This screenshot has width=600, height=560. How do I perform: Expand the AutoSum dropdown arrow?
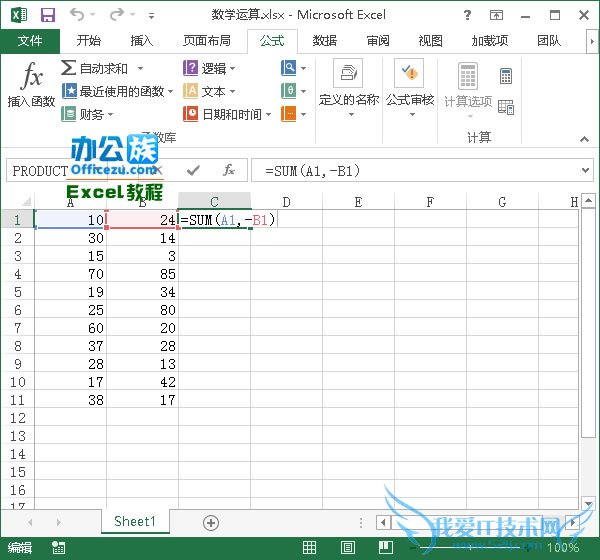(x=140, y=69)
